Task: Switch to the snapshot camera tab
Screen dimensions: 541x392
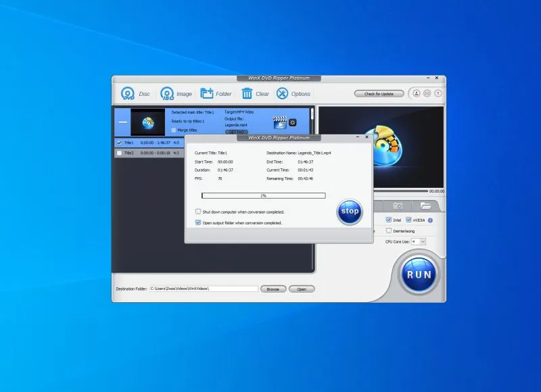Action: pos(398,205)
